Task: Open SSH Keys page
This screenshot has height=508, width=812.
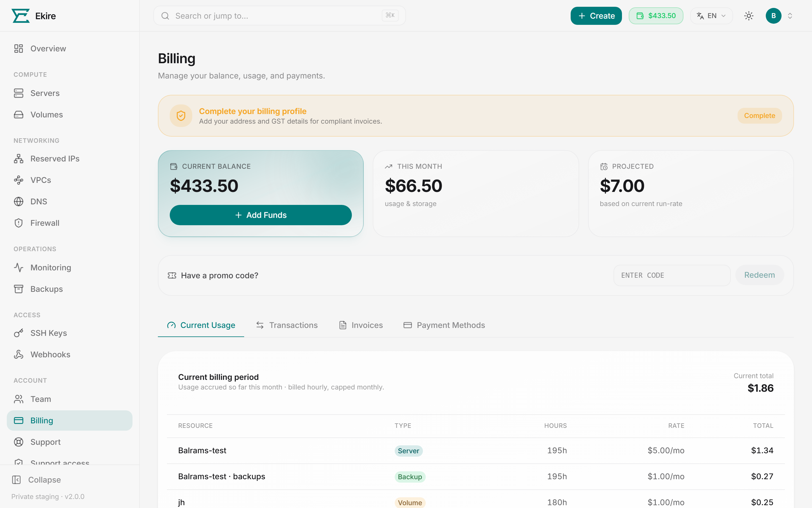Action: tap(69, 333)
